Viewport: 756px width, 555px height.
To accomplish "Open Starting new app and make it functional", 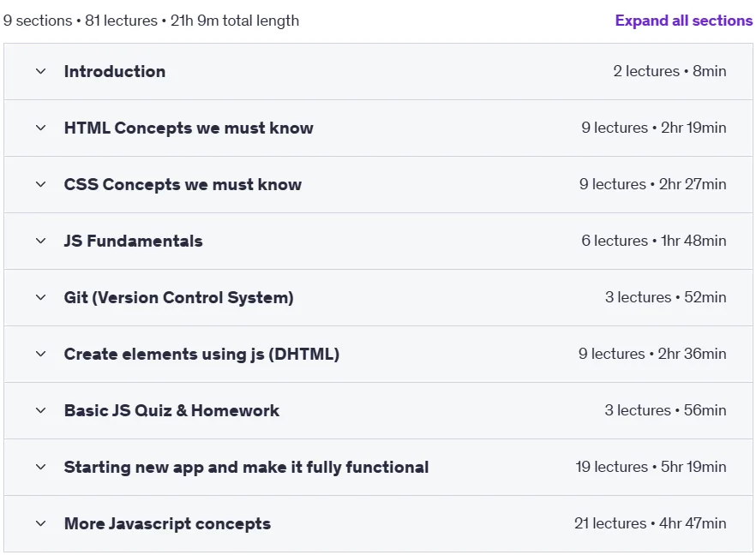I will (246, 468).
